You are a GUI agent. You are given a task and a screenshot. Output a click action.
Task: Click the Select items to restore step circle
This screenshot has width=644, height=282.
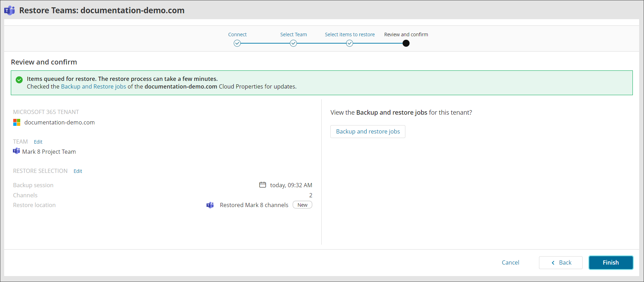[350, 43]
